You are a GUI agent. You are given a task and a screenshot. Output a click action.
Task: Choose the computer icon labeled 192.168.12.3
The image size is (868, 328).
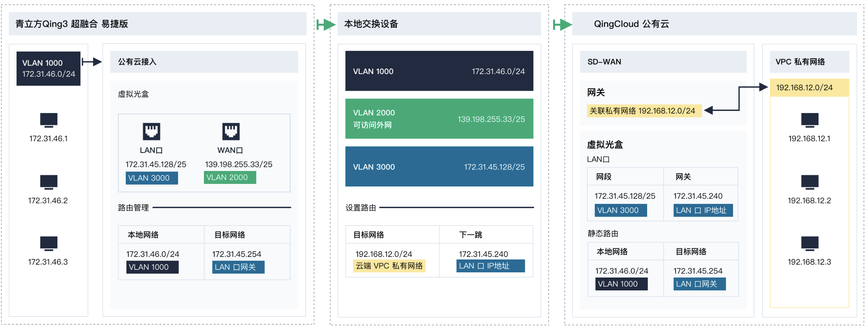[x=810, y=244]
